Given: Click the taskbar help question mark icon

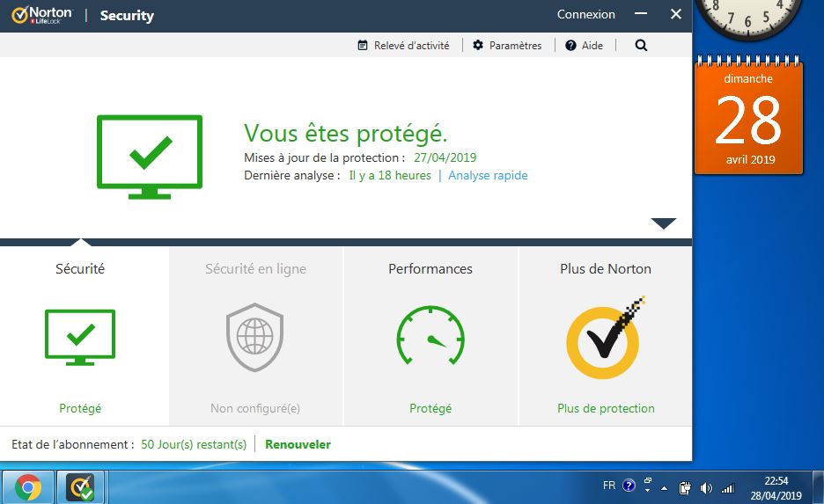Looking at the screenshot, I should (629, 486).
